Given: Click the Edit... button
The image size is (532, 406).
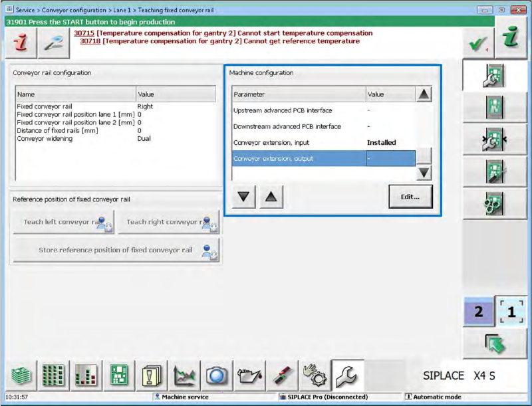Looking at the screenshot, I should pos(410,197).
